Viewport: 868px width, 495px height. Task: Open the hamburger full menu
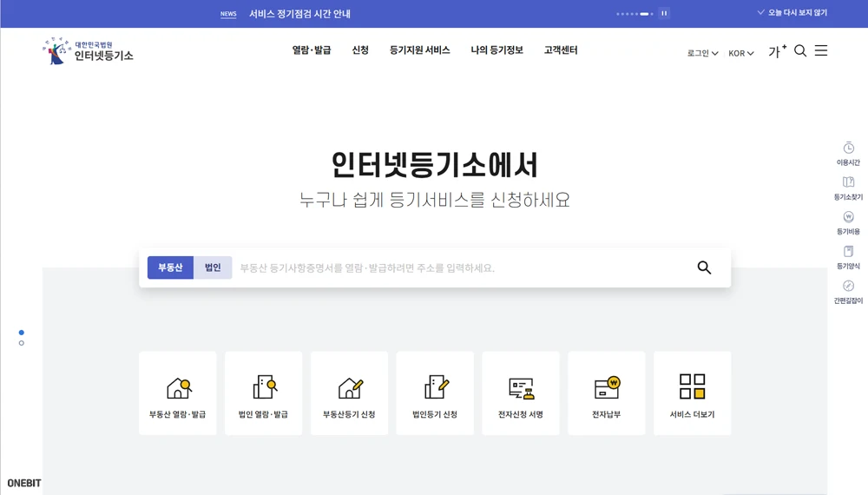pos(821,50)
